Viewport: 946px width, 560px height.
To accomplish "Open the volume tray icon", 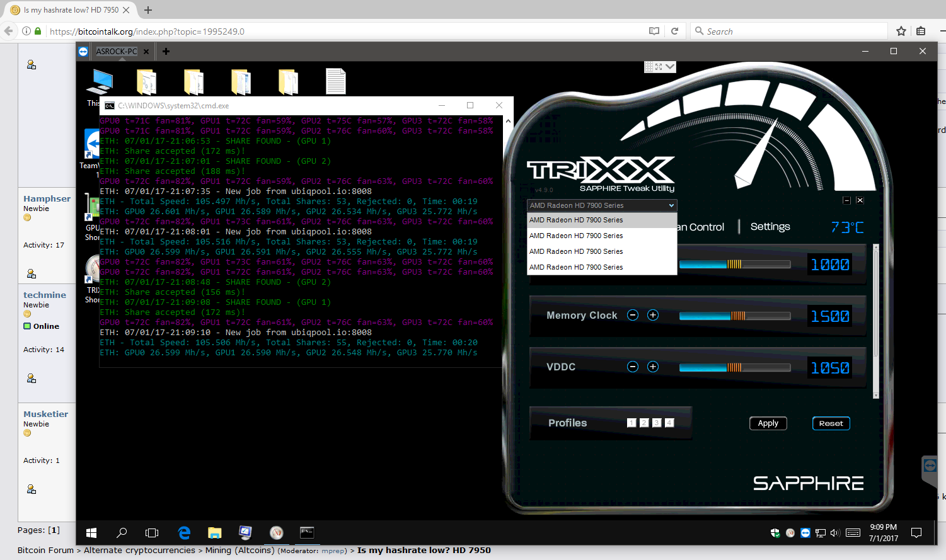I will click(x=835, y=533).
